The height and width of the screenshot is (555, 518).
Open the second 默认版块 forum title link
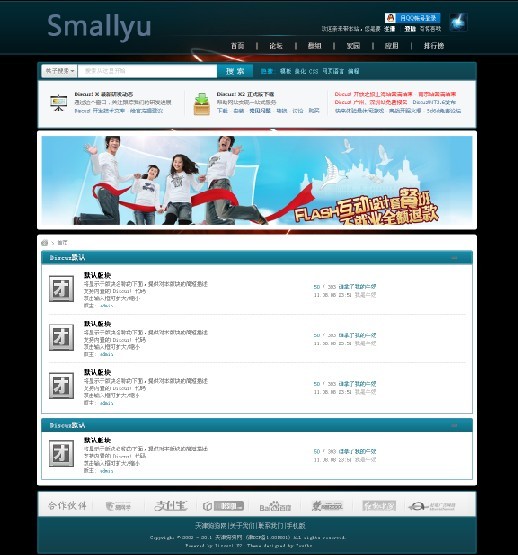point(97,324)
